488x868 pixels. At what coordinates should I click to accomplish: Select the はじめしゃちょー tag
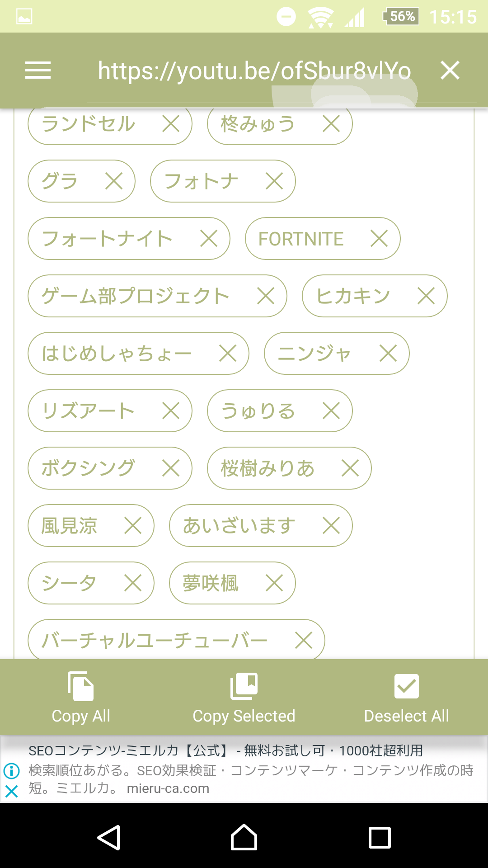tap(117, 354)
